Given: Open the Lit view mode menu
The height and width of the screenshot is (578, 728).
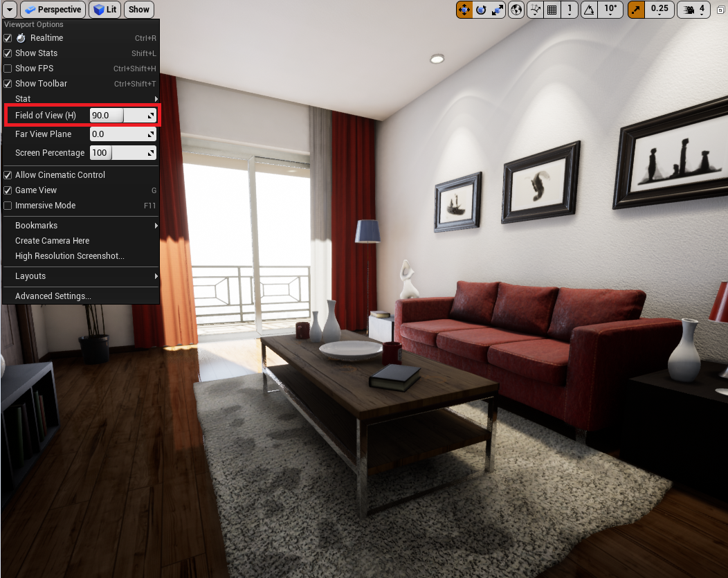Looking at the screenshot, I should click(x=105, y=10).
